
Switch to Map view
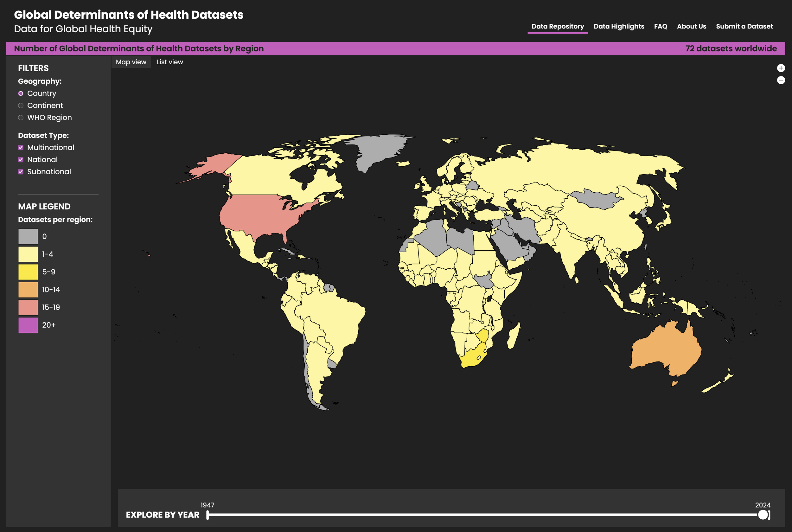click(131, 62)
